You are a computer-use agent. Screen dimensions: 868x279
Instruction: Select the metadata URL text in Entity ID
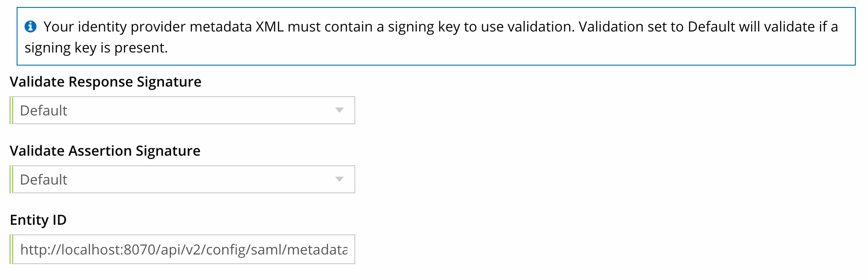tap(184, 249)
